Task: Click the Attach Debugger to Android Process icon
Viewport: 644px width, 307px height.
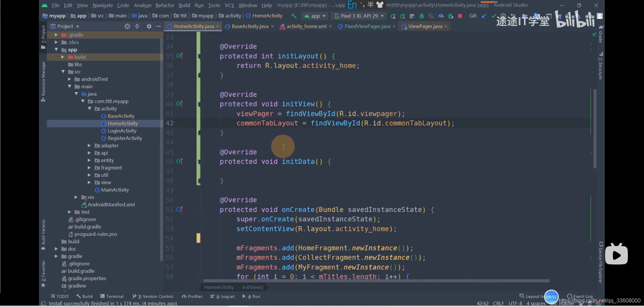Action: click(451, 16)
